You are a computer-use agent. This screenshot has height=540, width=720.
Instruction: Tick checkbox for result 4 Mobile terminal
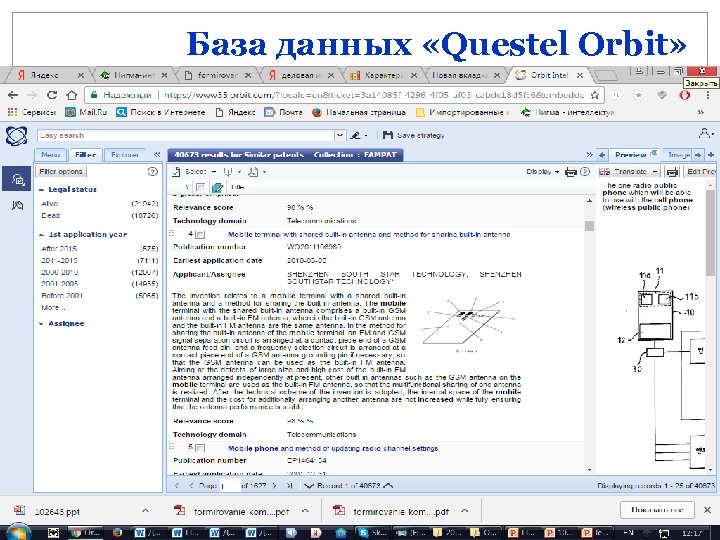tap(200, 235)
